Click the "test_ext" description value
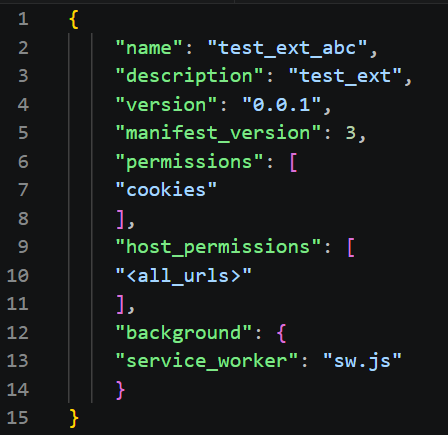The width and height of the screenshot is (448, 435). pyautogui.click(x=345, y=76)
